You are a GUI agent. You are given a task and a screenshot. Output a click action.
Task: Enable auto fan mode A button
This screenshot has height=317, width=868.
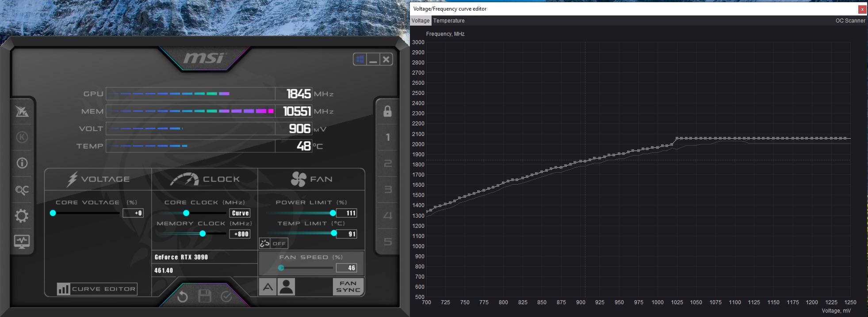point(268,287)
